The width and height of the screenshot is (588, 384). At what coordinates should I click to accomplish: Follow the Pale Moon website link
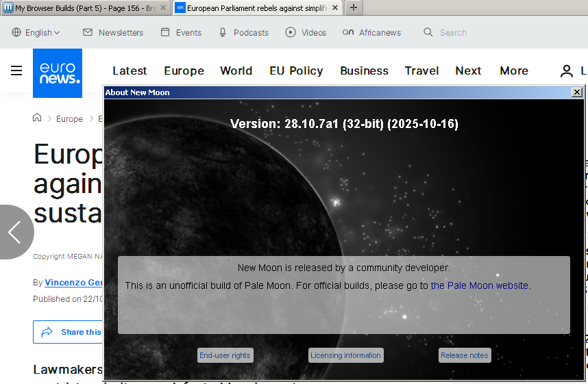(x=479, y=285)
